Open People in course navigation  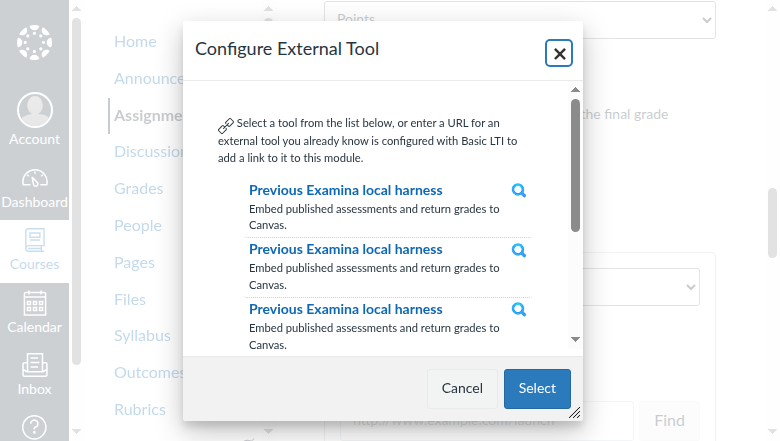click(x=138, y=226)
